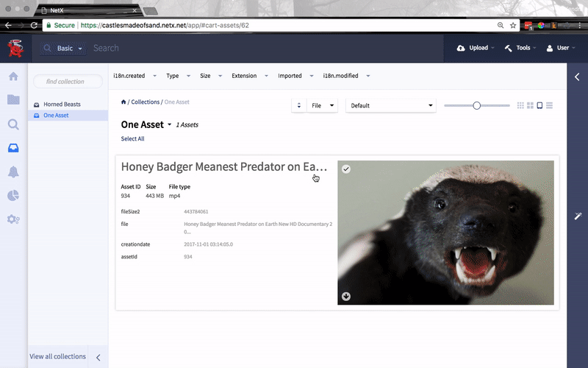Viewport: 588px width, 368px height.
Task: Click the download arrow on the thumbnail
Action: [x=346, y=297]
